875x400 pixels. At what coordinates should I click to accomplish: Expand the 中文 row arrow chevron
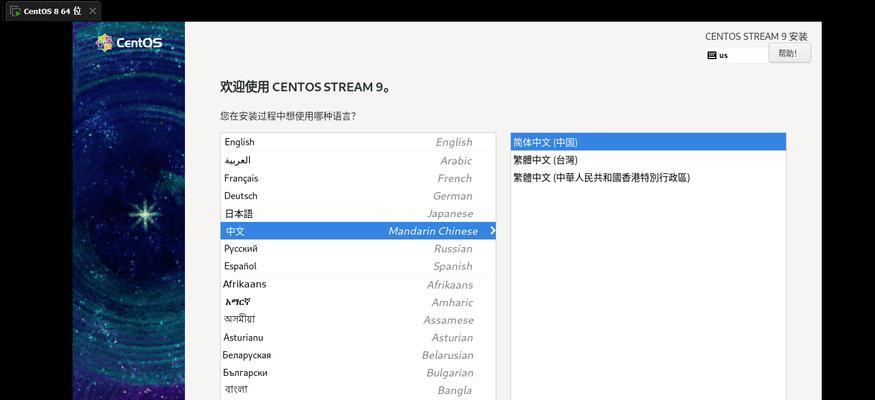point(492,230)
